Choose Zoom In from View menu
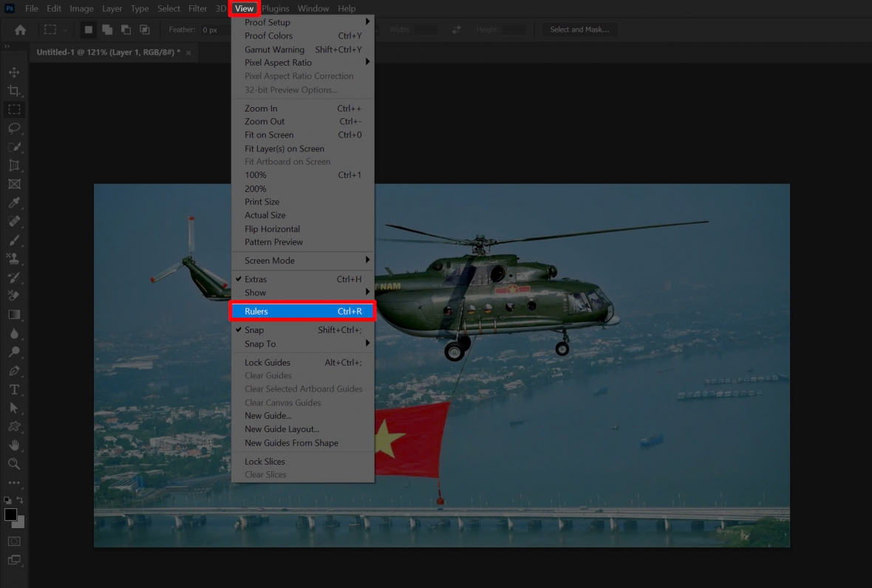The image size is (872, 588). pyautogui.click(x=302, y=109)
